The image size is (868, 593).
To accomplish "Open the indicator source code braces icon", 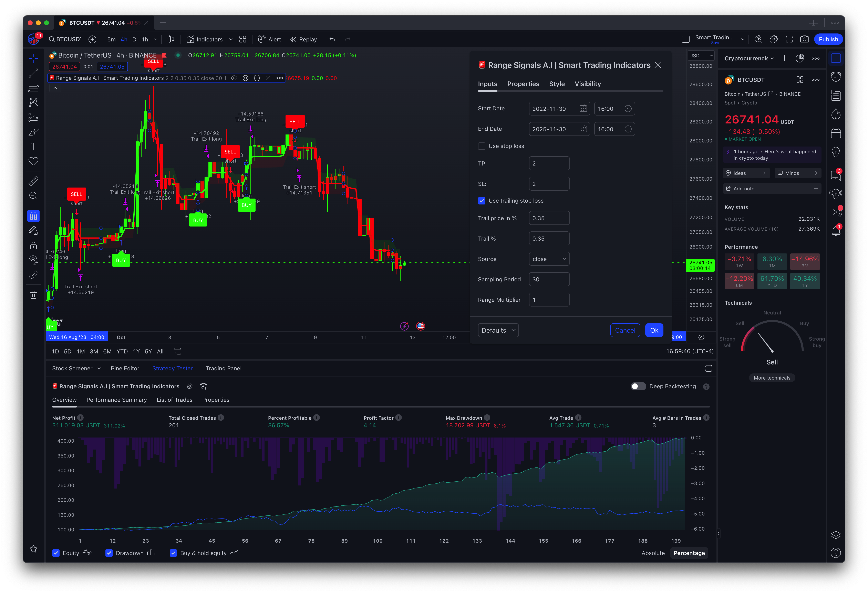I will 257,78.
